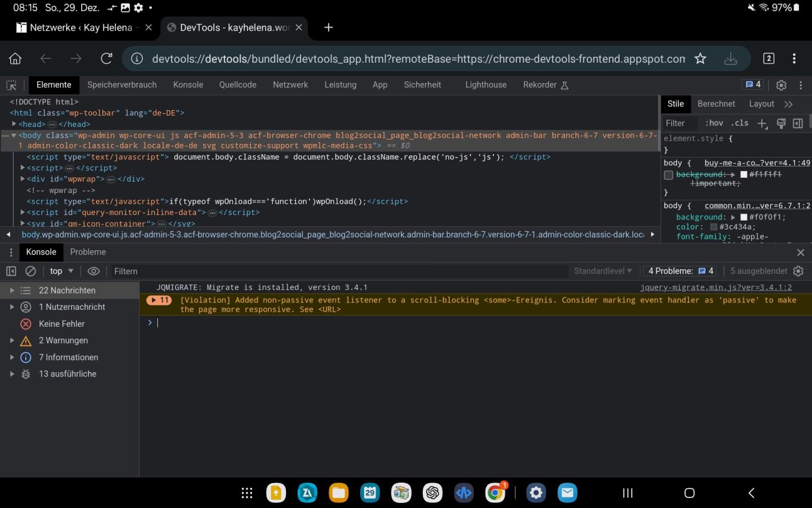Open console settings gear next to hidden count

[798, 271]
